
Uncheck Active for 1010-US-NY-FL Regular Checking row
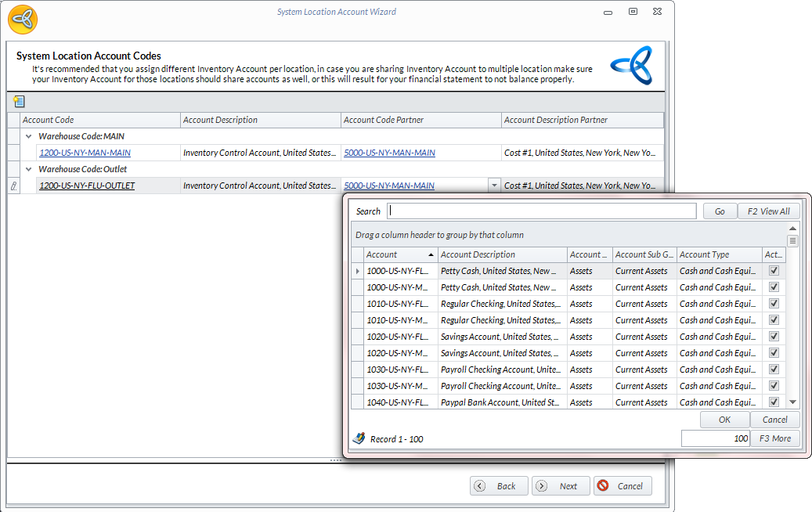pos(774,304)
